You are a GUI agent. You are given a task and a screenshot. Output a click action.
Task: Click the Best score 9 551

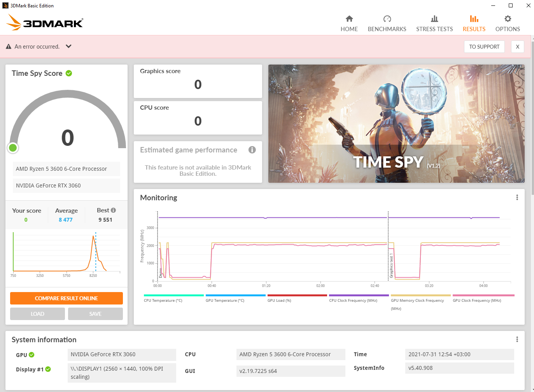pos(105,220)
